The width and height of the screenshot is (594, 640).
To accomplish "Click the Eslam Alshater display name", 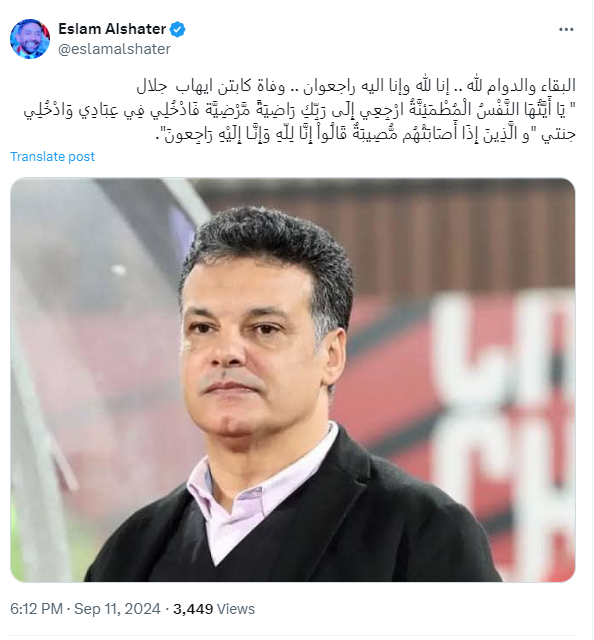I will pos(112,29).
